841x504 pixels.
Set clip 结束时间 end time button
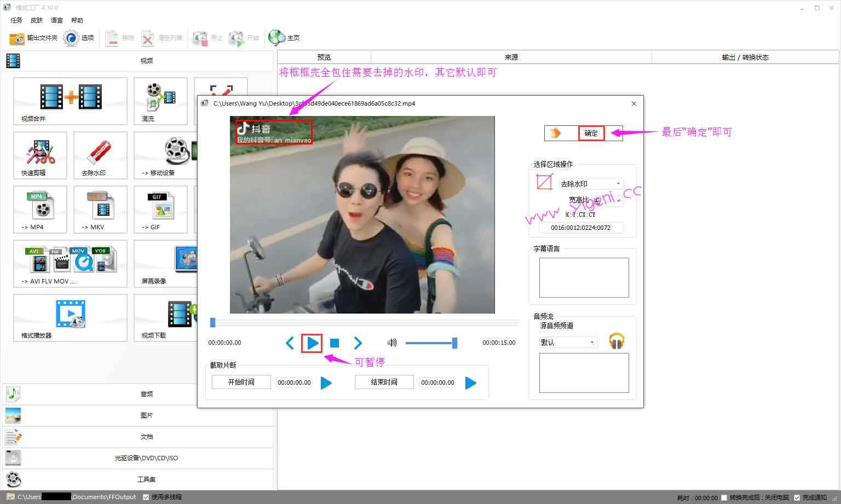(384, 382)
